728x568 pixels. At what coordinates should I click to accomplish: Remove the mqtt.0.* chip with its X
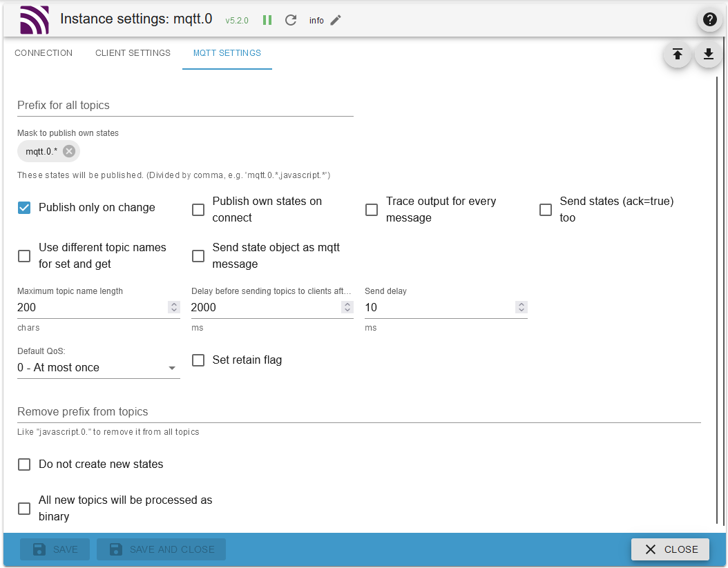(68, 151)
